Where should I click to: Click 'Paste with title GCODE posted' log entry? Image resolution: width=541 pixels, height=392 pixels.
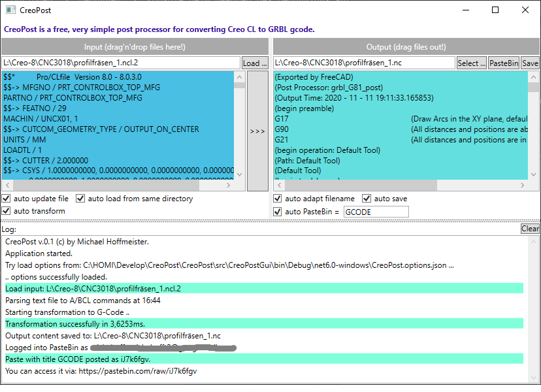coord(264,359)
